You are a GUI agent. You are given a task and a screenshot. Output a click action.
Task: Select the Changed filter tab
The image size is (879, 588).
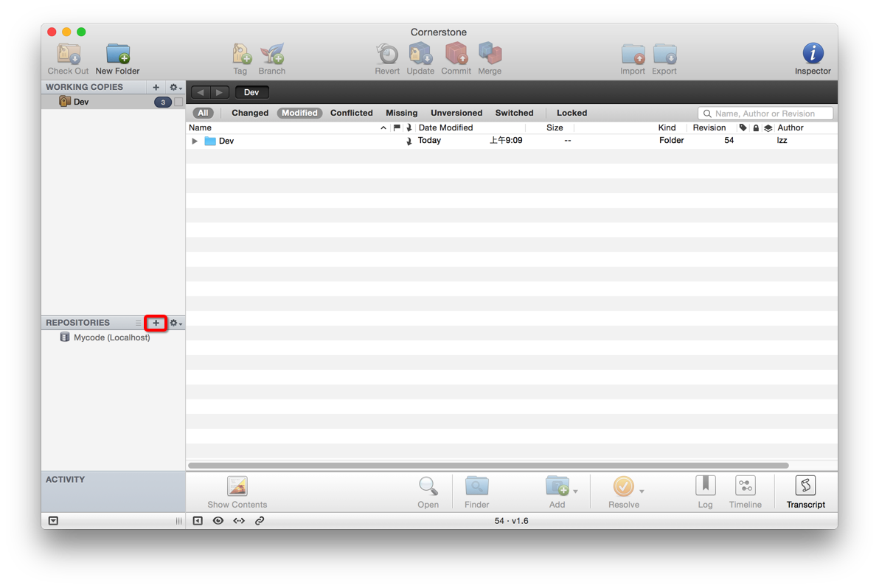tap(250, 113)
